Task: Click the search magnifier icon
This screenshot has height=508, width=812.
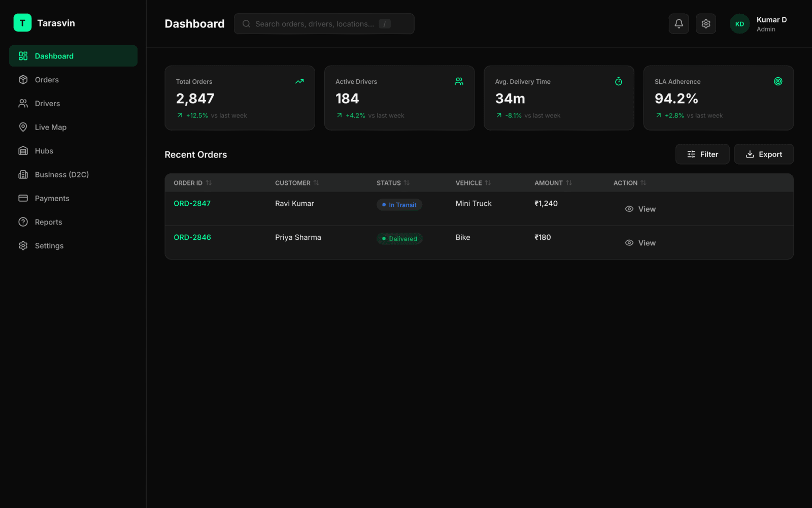Action: click(x=246, y=24)
